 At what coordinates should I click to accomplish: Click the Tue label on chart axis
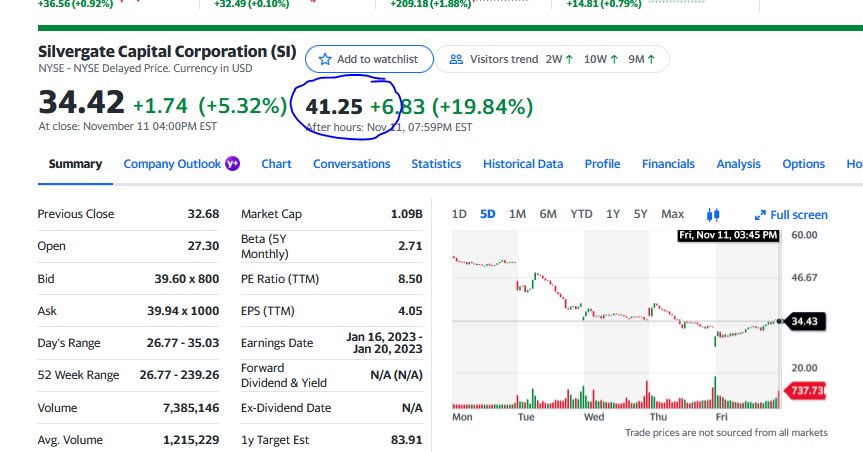(x=526, y=417)
